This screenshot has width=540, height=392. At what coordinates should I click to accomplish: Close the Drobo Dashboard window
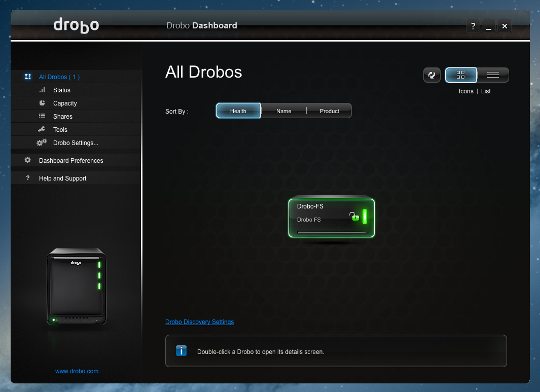(505, 26)
